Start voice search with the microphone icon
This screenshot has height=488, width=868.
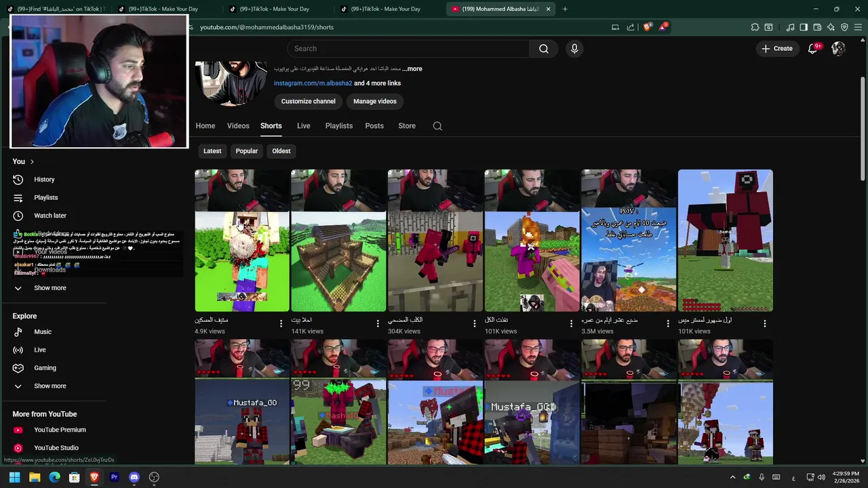coord(574,49)
